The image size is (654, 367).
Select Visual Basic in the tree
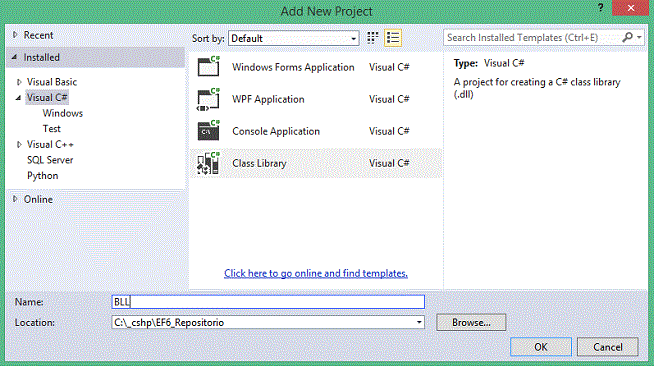[52, 82]
